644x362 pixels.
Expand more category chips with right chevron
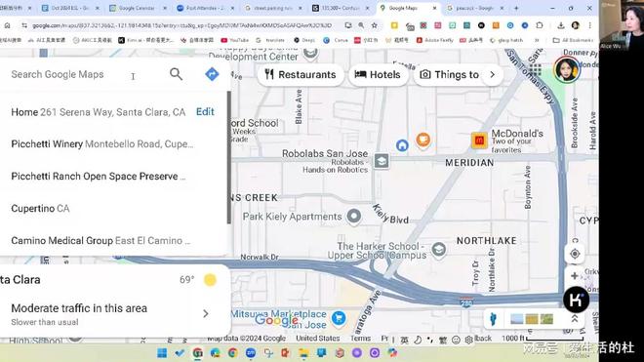coord(492,75)
